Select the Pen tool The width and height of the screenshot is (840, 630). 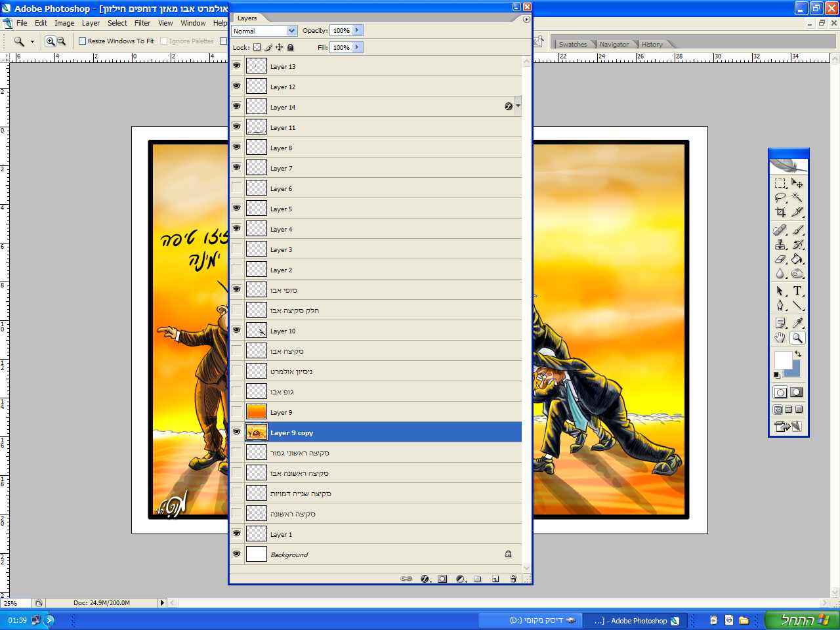(780, 305)
